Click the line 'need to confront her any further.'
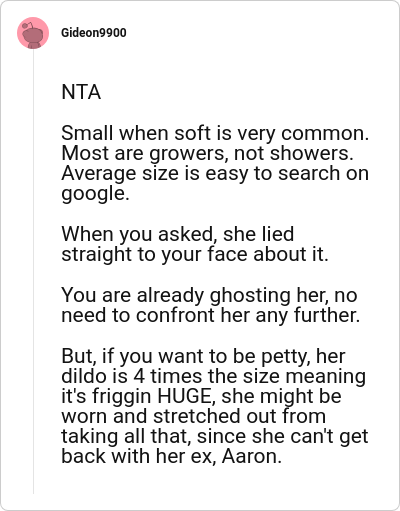Screen dimensions: 400x511 (x=211, y=315)
